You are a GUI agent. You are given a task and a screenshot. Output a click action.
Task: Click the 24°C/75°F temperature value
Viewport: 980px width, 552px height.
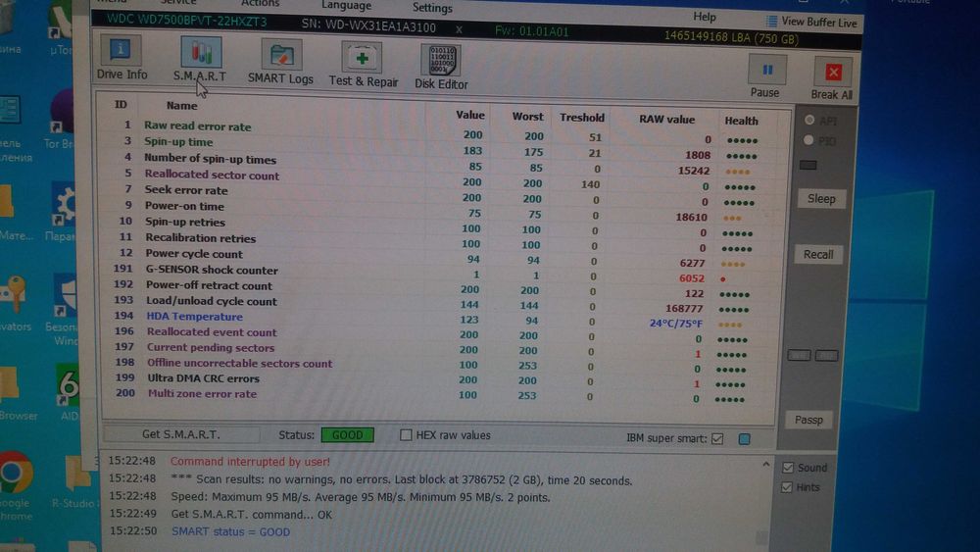pos(675,324)
